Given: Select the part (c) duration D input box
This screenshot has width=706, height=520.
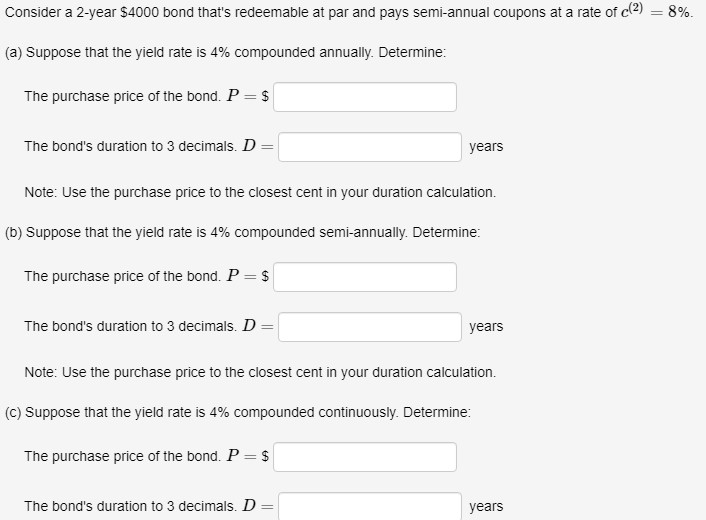Looking at the screenshot, I should (x=370, y=506).
